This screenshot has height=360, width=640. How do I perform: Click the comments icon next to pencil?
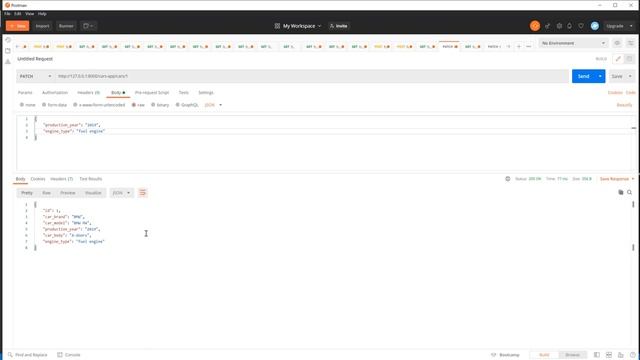coord(629,59)
